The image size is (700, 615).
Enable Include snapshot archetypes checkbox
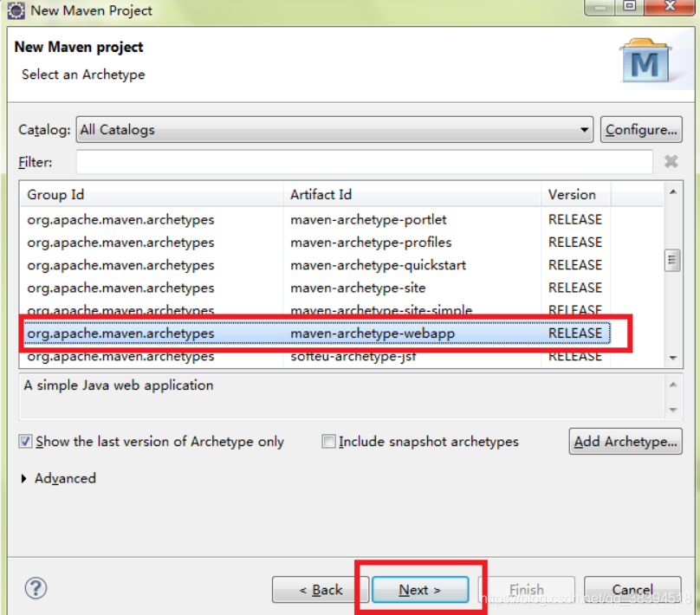328,442
